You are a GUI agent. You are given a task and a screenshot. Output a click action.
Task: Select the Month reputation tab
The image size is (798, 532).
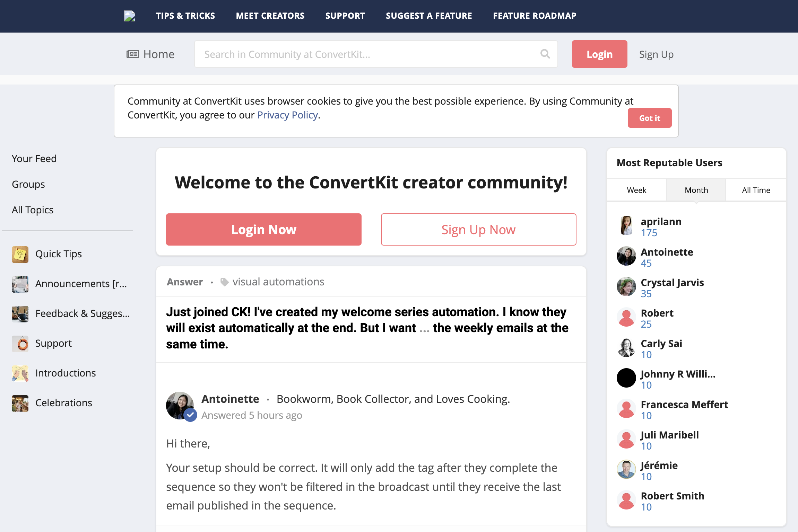(x=696, y=189)
